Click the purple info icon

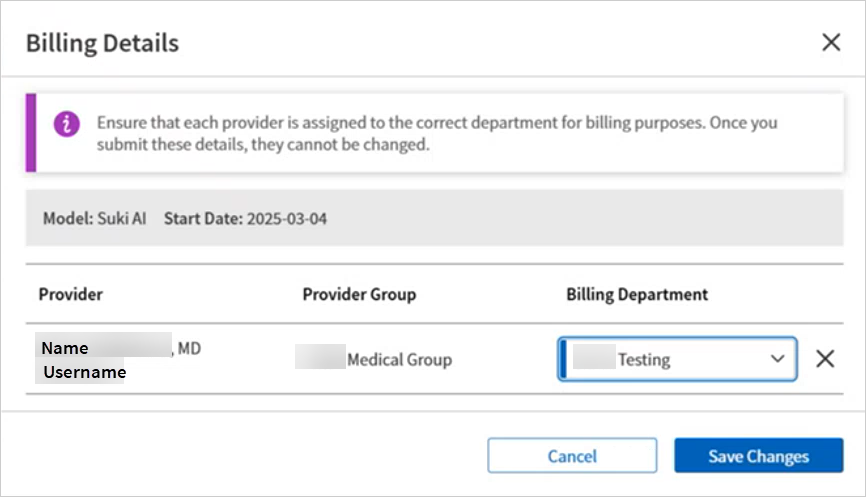67,125
